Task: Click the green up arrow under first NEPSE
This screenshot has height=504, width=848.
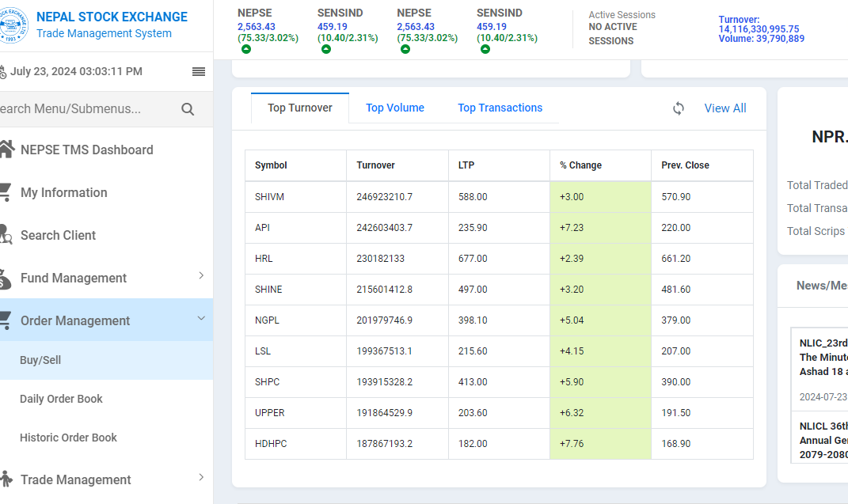Action: tap(246, 49)
